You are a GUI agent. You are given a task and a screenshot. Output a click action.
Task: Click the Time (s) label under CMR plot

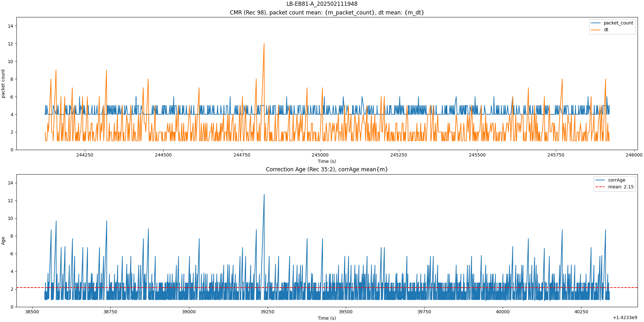point(327,161)
